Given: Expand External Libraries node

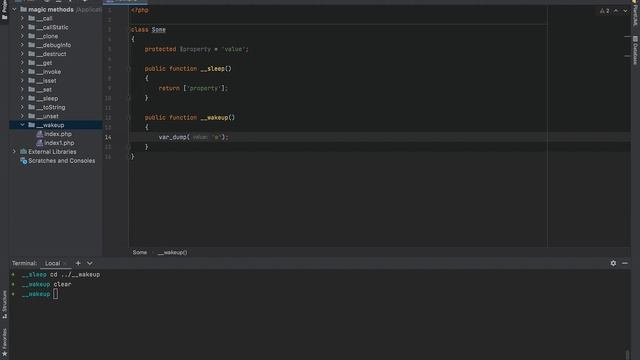Looking at the screenshot, I should point(14,152).
